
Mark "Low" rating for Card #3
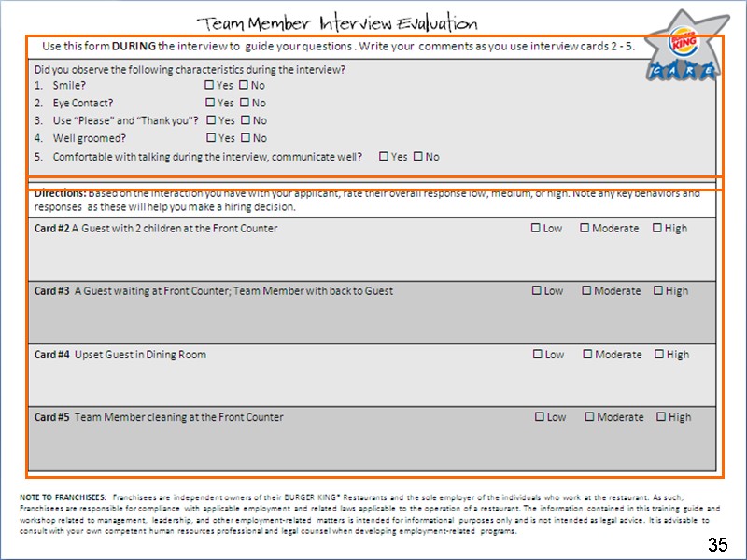point(535,291)
